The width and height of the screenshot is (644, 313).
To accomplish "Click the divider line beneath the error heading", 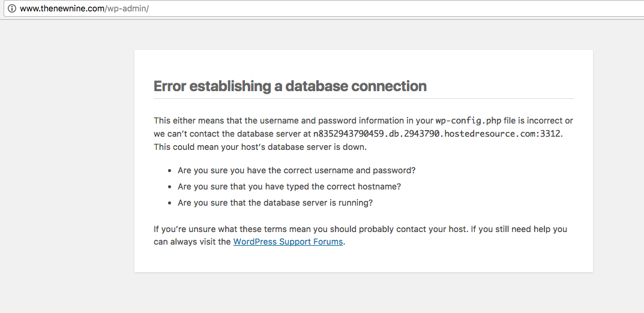I will (x=363, y=98).
